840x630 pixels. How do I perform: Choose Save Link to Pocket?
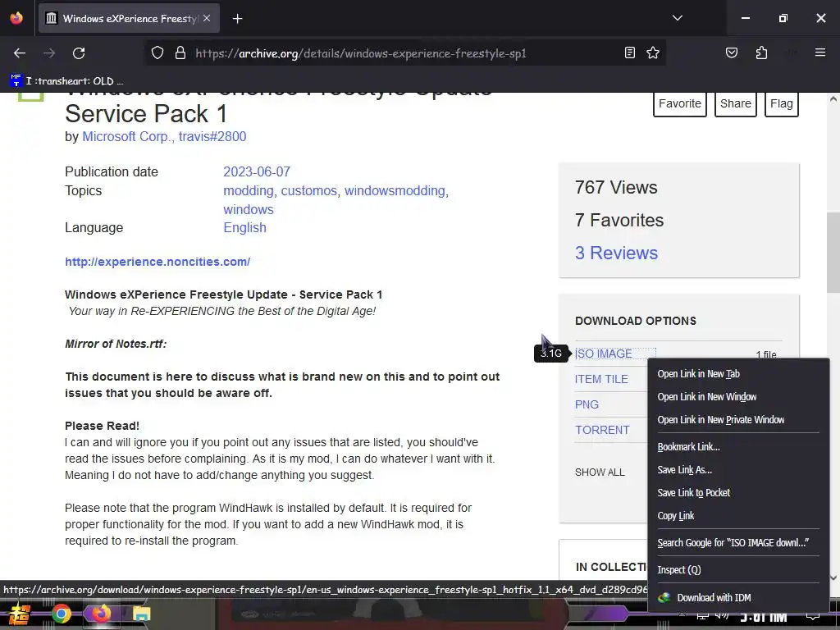coord(739,493)
